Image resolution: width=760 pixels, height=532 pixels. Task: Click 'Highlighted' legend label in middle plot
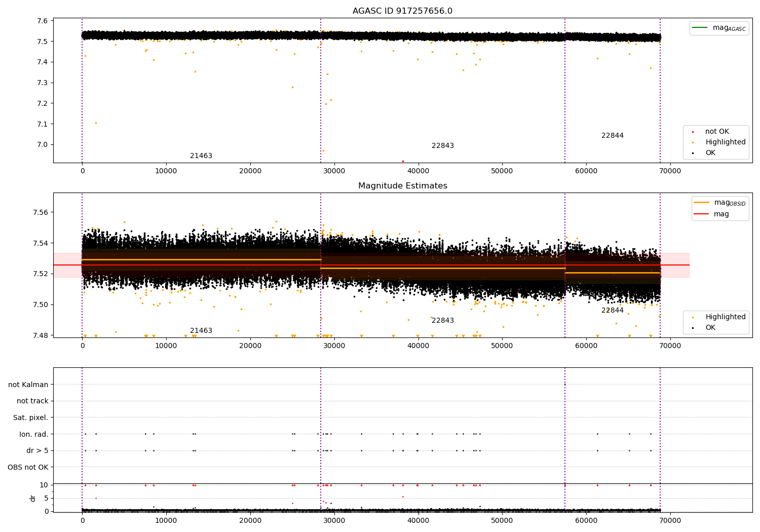[726, 317]
